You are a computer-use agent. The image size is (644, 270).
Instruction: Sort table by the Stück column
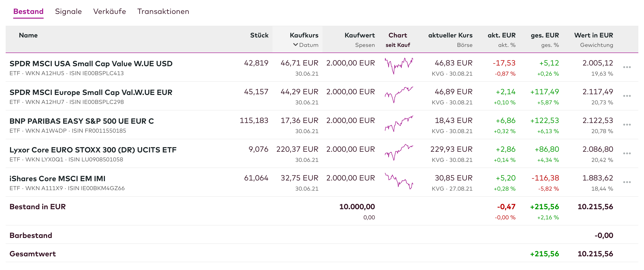[259, 35]
